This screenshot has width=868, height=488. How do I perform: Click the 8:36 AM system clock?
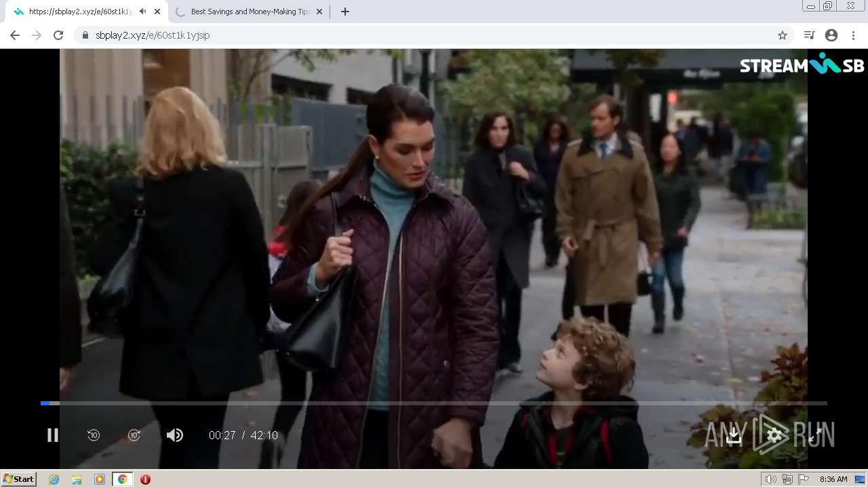(x=833, y=479)
